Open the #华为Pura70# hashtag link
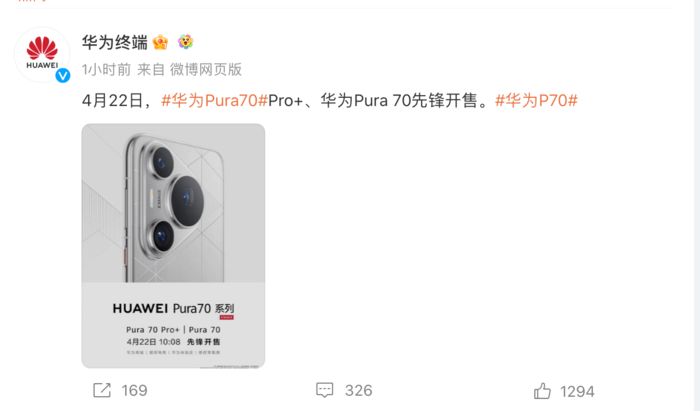700x411 pixels. click(x=214, y=100)
